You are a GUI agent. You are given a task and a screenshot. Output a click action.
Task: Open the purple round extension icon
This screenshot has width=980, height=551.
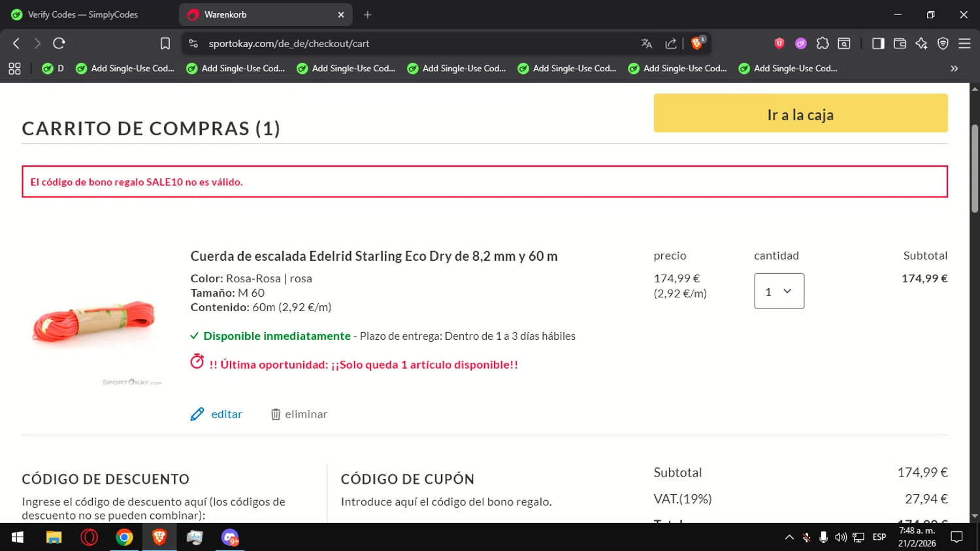pos(801,44)
